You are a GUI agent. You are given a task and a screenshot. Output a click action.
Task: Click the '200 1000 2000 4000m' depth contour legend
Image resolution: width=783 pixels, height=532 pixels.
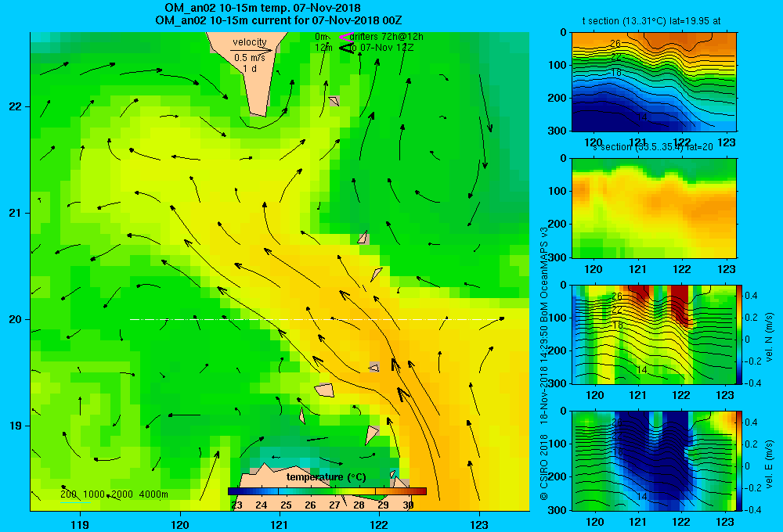(x=114, y=494)
